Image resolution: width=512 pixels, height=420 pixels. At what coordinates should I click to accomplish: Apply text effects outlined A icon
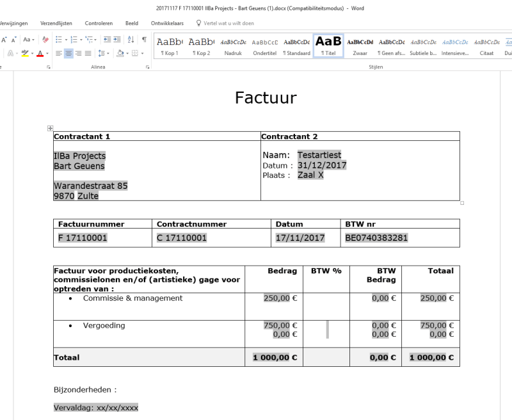click(x=10, y=53)
